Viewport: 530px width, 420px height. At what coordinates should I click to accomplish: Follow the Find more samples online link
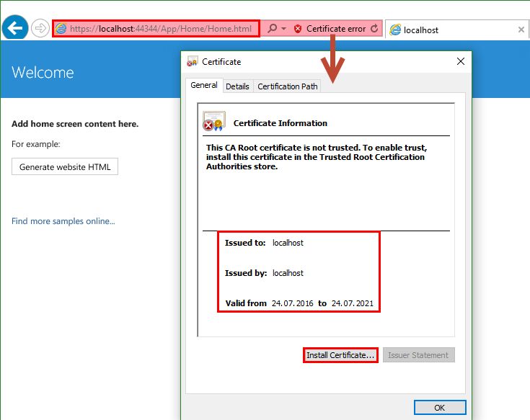click(63, 221)
